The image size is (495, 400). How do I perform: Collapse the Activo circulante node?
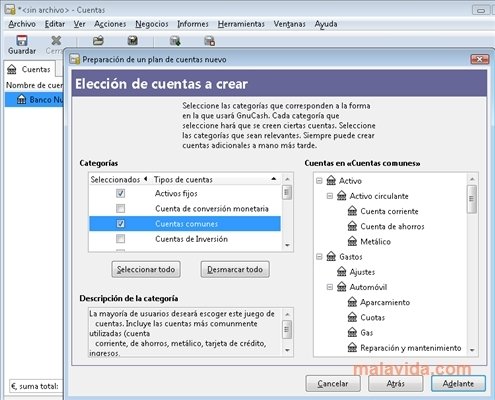[330, 196]
